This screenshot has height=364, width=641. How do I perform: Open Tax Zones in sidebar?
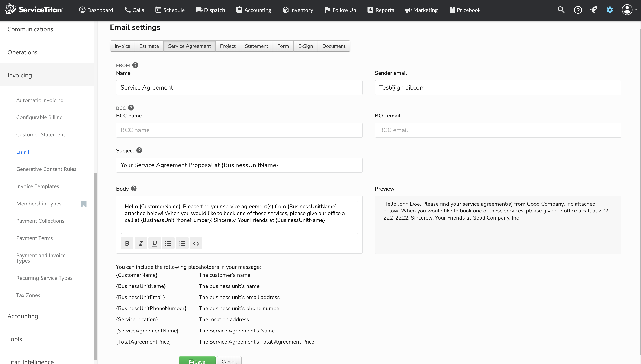(28, 295)
